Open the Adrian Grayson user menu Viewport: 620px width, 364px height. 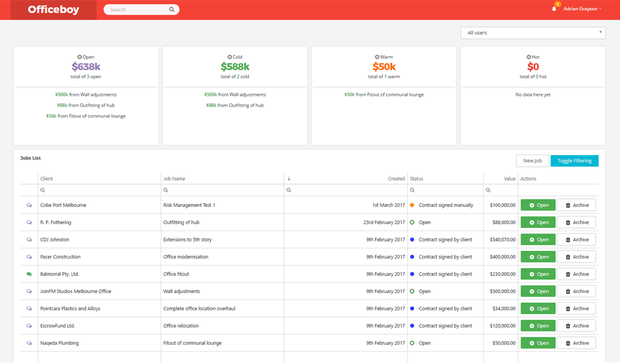coord(582,9)
